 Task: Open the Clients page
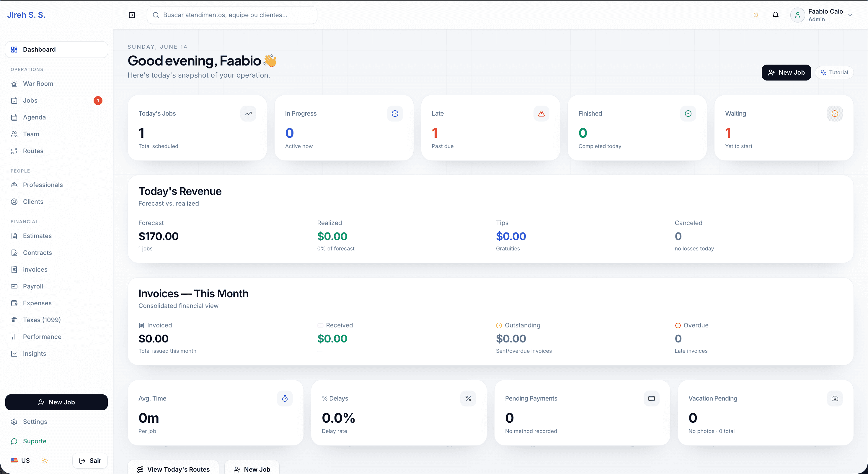click(x=57, y=202)
